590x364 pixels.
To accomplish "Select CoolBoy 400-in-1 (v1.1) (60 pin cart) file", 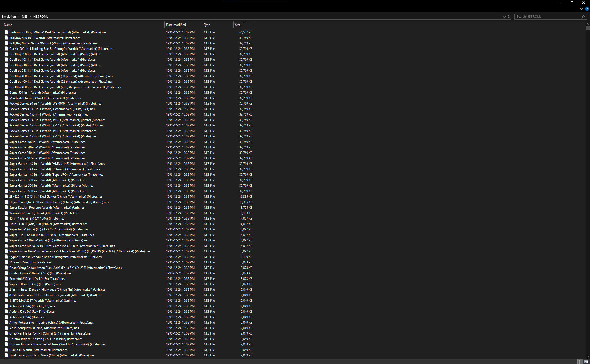I will point(65,87).
